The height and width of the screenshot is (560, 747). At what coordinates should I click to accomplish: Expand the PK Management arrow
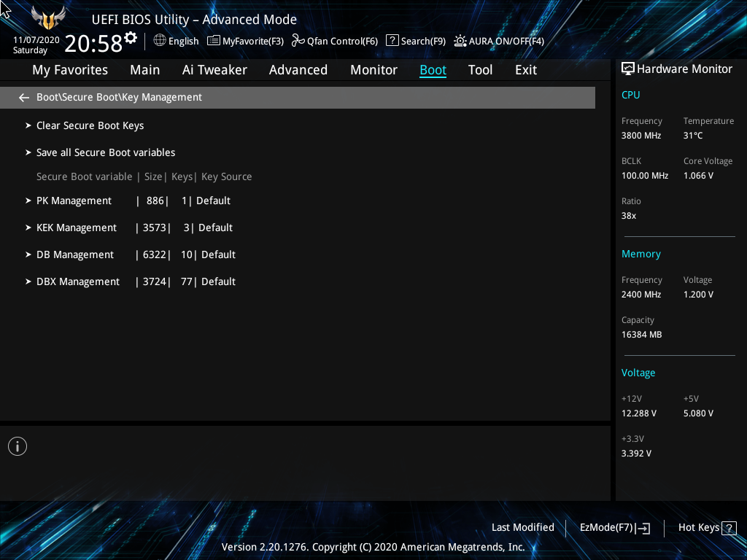[x=28, y=201]
